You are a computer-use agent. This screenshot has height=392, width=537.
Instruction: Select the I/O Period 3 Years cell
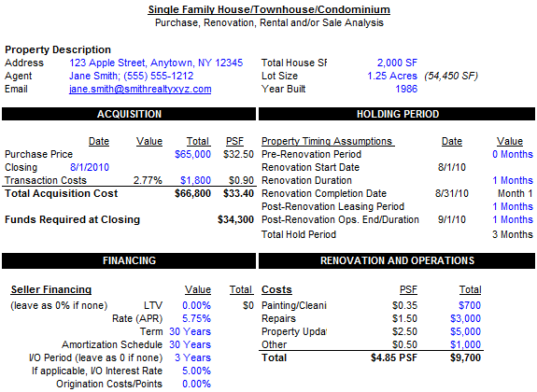click(x=192, y=357)
